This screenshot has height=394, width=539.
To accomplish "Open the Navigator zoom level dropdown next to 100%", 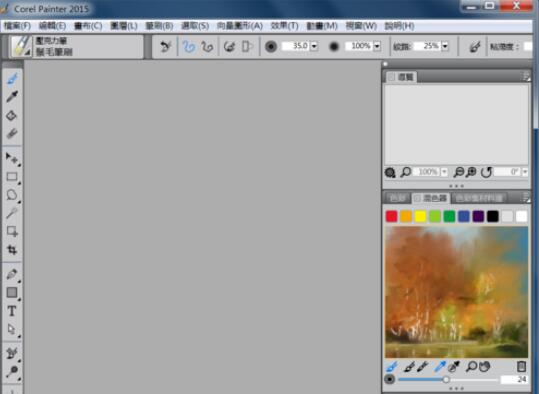I will pyautogui.click(x=444, y=172).
